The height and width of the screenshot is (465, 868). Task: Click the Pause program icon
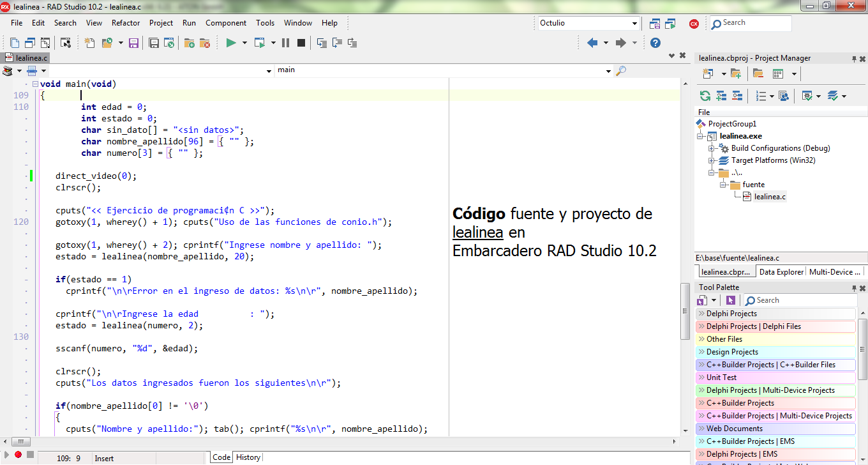(285, 43)
